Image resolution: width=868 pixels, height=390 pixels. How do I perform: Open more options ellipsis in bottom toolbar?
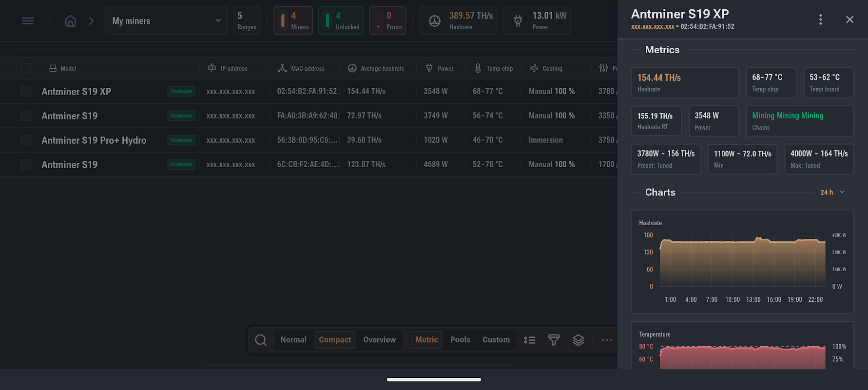607,340
